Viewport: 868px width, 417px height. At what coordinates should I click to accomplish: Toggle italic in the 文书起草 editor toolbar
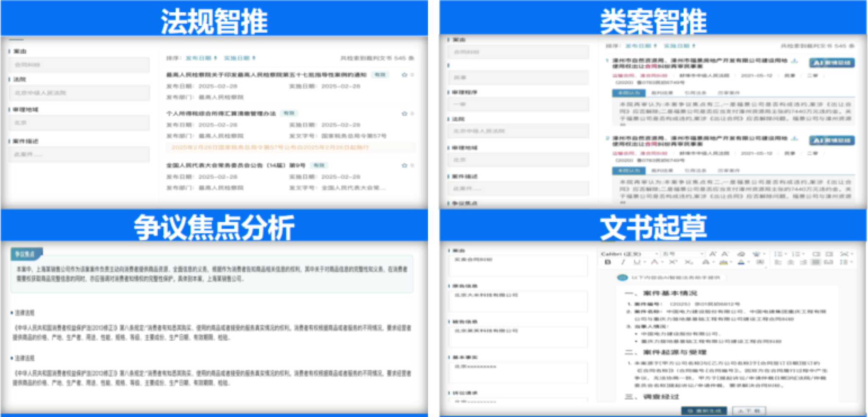623,262
